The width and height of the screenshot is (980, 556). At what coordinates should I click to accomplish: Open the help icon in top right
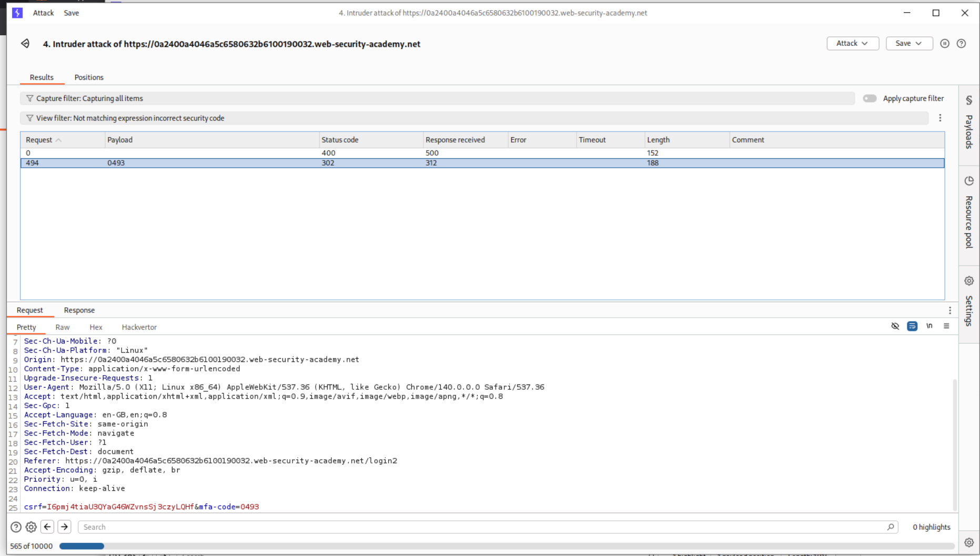(961, 44)
